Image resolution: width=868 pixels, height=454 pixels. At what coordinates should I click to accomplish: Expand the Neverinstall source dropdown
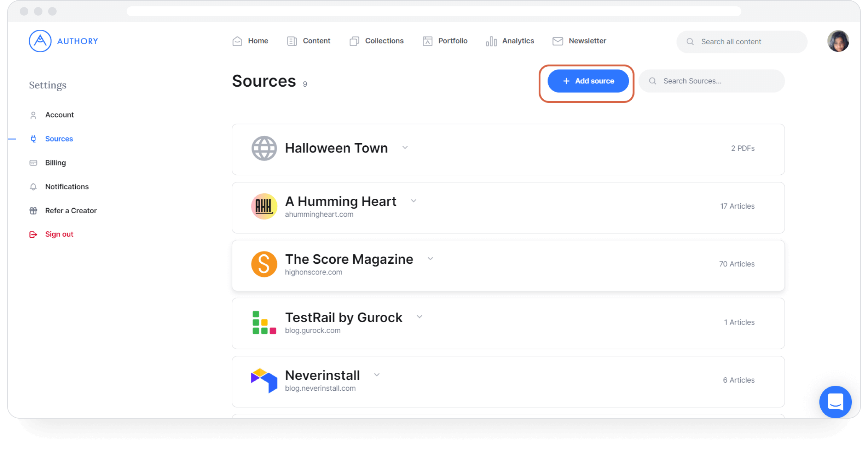[377, 376]
